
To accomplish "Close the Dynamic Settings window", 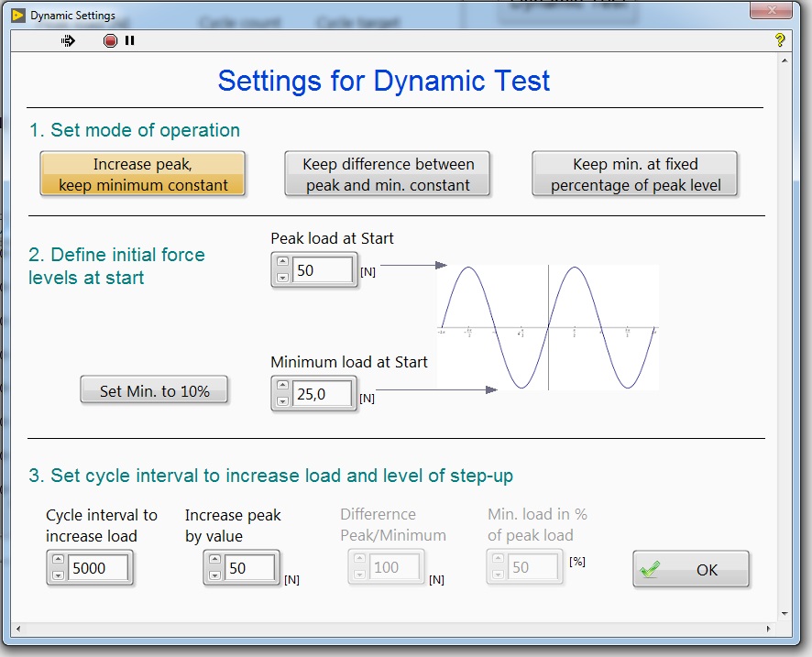I will pos(771,11).
